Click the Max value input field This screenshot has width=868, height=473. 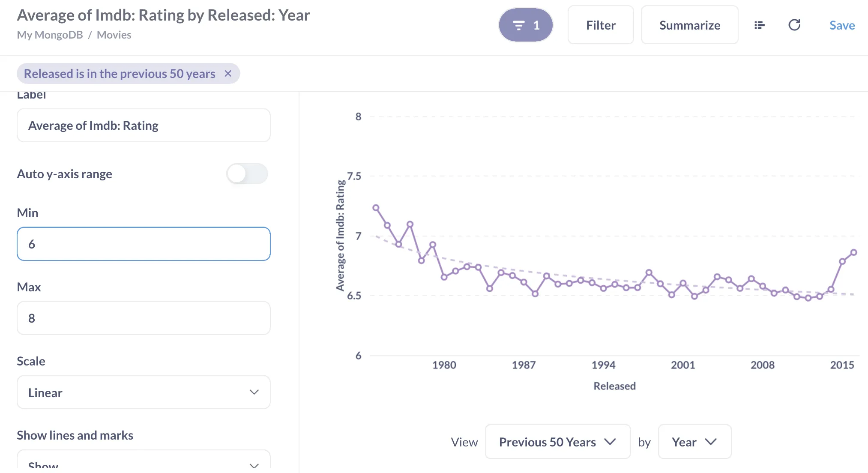[x=144, y=318]
